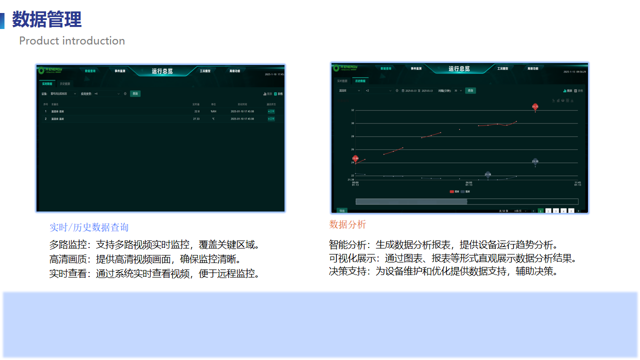Click the green logo in right dashboard

point(336,68)
